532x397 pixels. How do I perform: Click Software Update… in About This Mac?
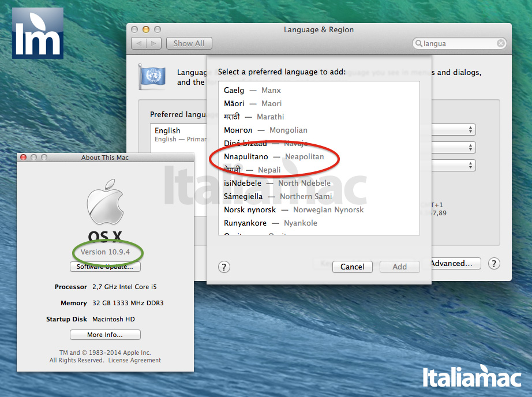point(105,267)
